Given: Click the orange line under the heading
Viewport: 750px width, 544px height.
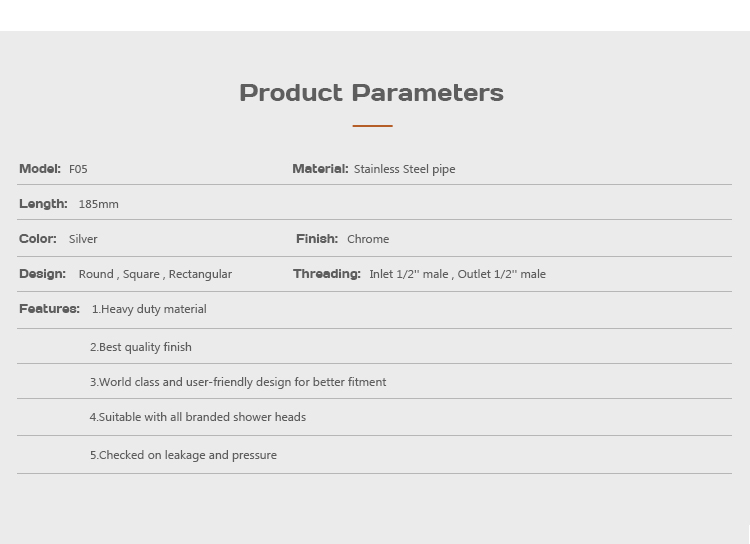Looking at the screenshot, I should 372,126.
